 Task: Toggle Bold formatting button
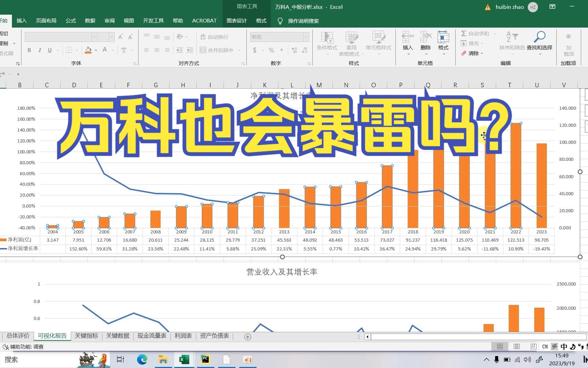tap(29, 50)
